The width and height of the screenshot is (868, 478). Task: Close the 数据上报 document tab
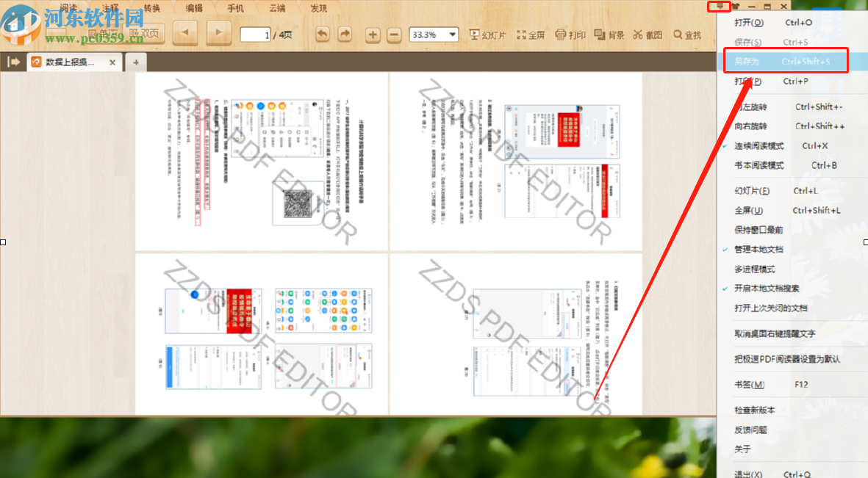pos(112,62)
